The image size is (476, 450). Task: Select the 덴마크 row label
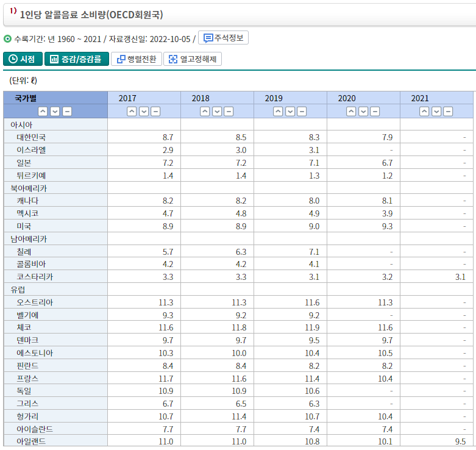click(27, 340)
